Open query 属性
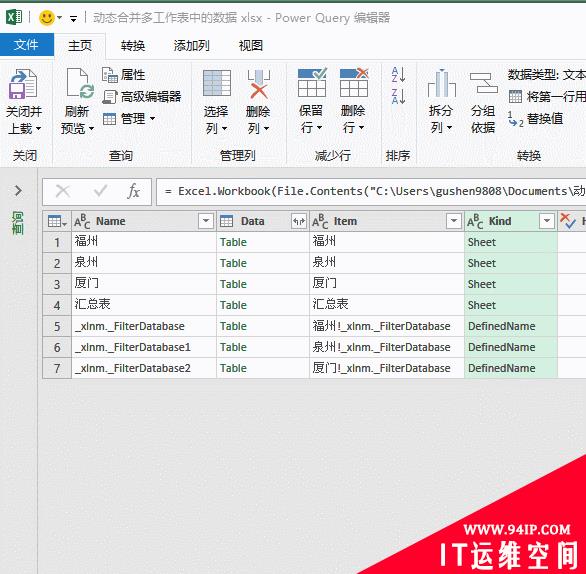586x574 pixels. pos(124,75)
